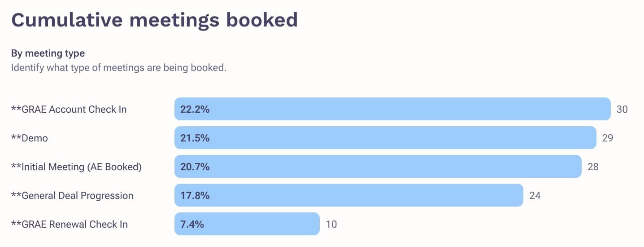Click the 20.7% percentage label
The width and height of the screenshot is (644, 247).
pos(195,167)
